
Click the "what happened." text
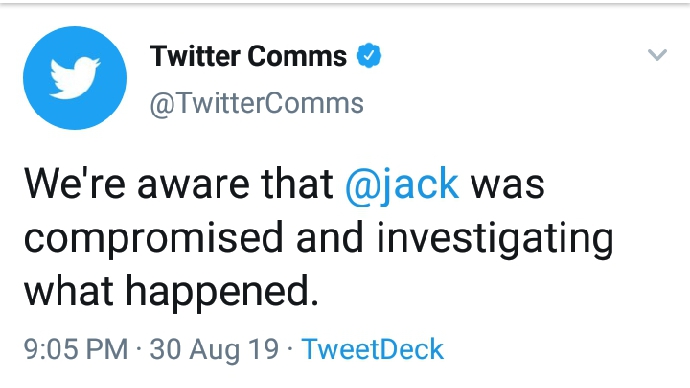click(x=171, y=292)
